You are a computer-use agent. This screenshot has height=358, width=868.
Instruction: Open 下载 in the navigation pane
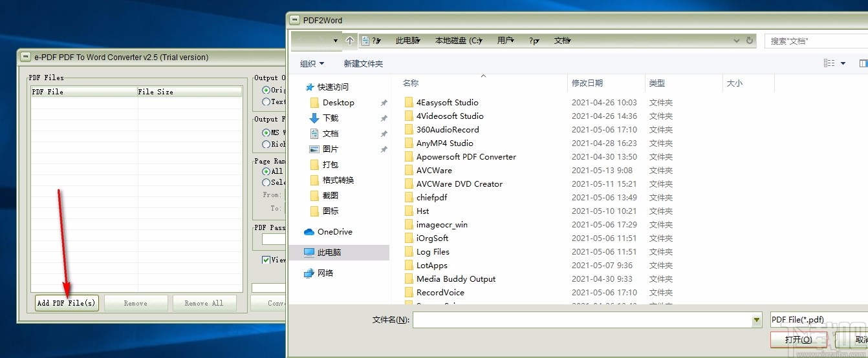(x=331, y=118)
